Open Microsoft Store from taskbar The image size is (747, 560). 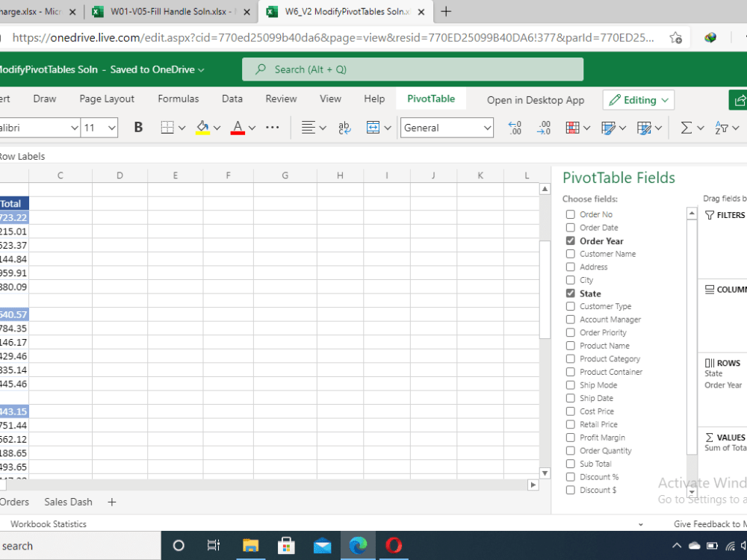(286, 545)
